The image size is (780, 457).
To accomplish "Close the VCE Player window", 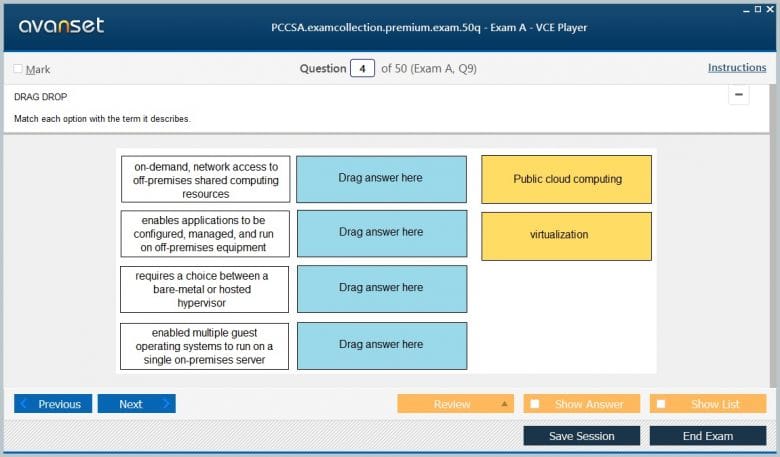I will click(770, 9).
